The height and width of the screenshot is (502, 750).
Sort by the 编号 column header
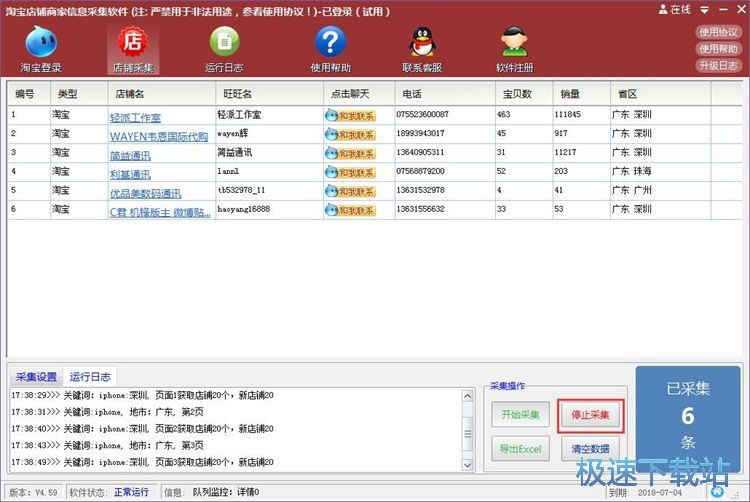tap(29, 94)
